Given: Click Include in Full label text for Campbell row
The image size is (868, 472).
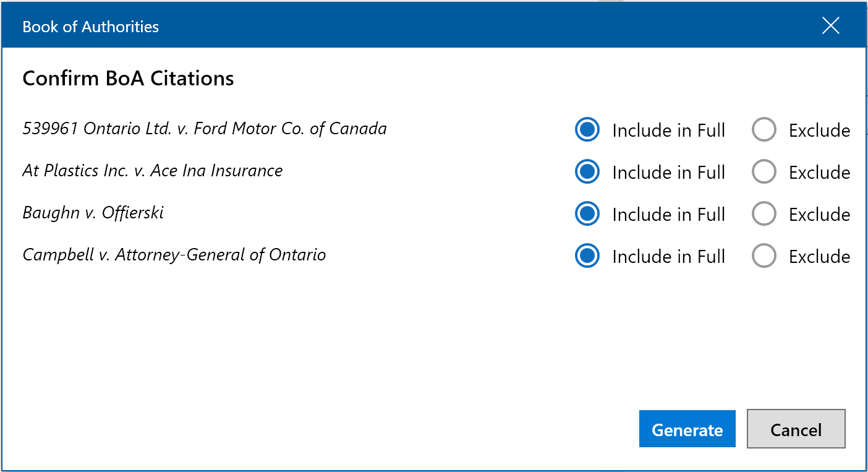Looking at the screenshot, I should pyautogui.click(x=668, y=257).
